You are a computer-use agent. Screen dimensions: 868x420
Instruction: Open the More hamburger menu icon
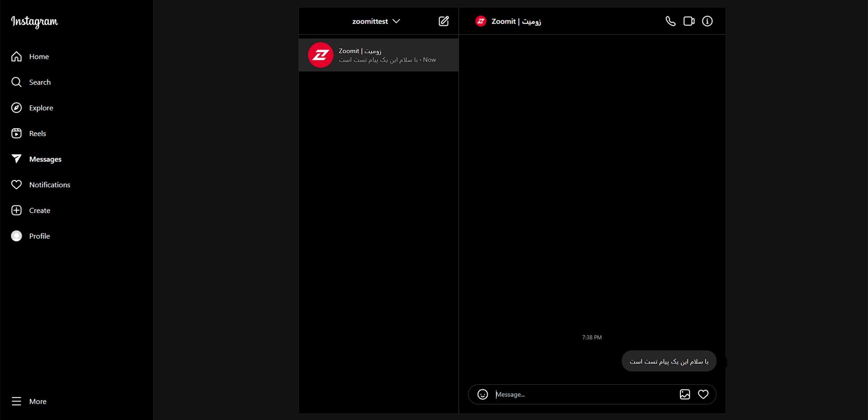tap(16, 401)
